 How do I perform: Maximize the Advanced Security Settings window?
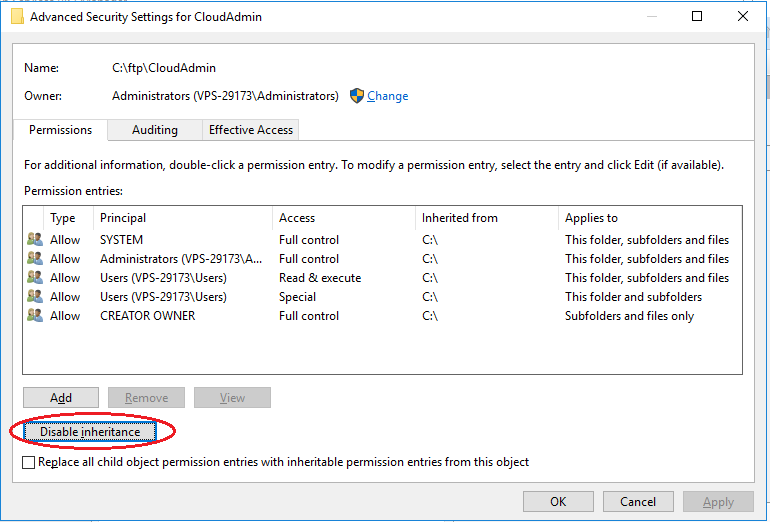tap(698, 16)
